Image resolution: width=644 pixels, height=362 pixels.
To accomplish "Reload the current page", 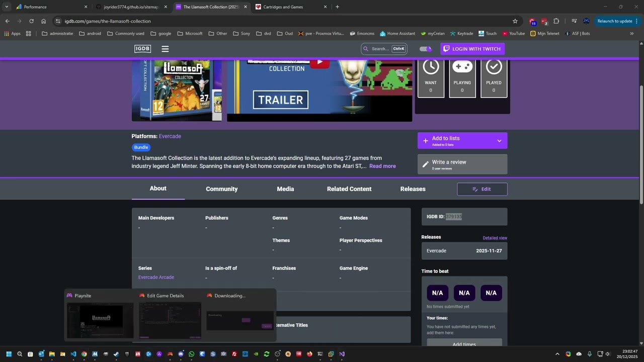I will pyautogui.click(x=31, y=21).
